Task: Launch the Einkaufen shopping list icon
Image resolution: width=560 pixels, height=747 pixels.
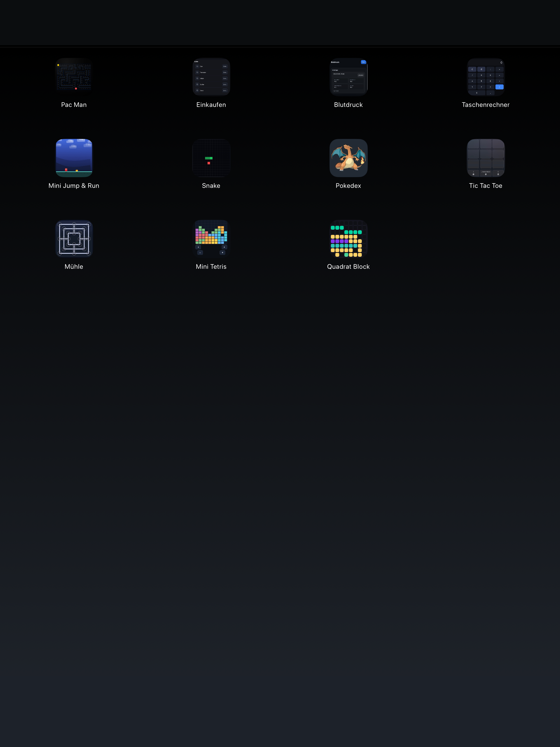Action: (x=211, y=77)
